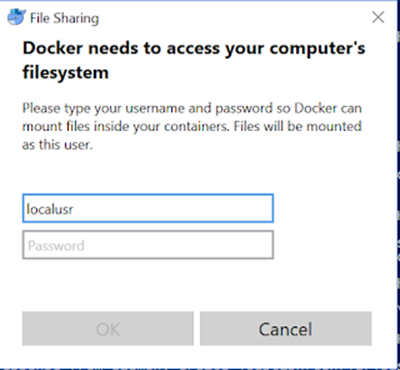Click "Please type your username" instruction line

click(192, 108)
